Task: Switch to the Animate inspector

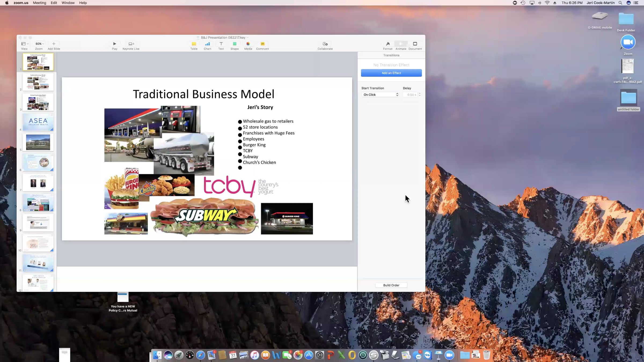Action: point(401,44)
